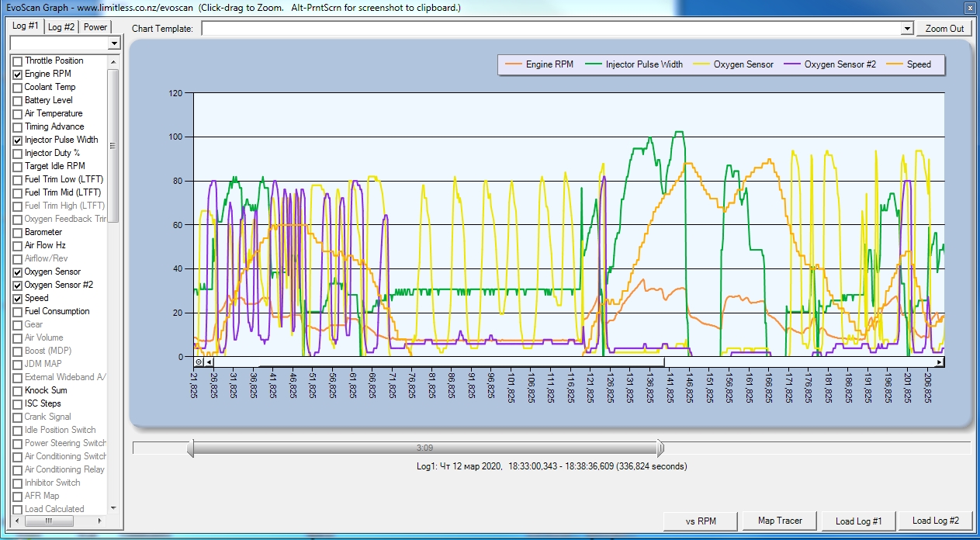Click the chart horizontal scrollbar thumb

pos(439,362)
